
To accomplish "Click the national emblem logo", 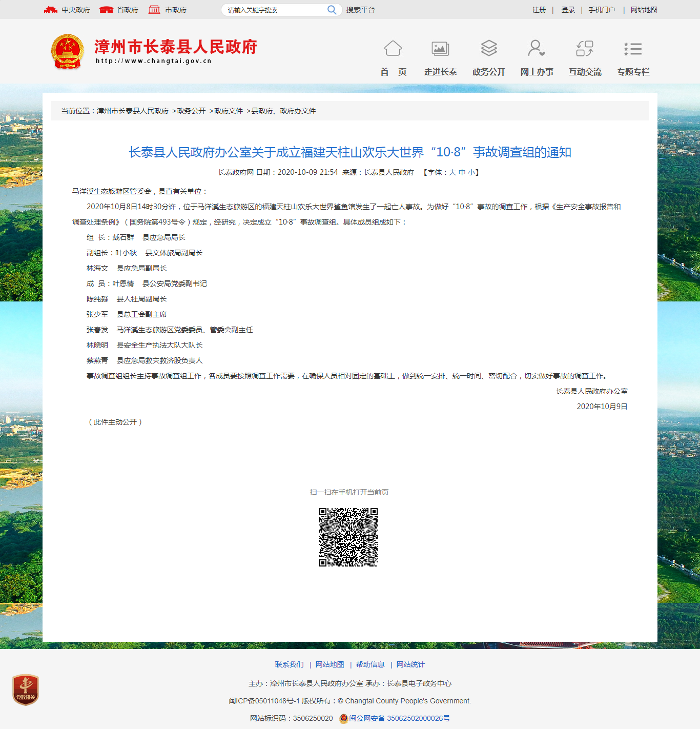I will coord(68,52).
